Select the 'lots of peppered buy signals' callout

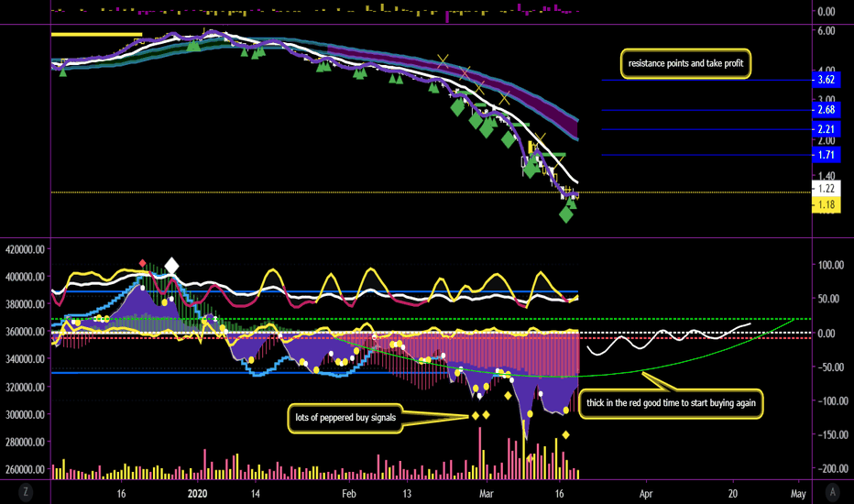click(x=345, y=418)
